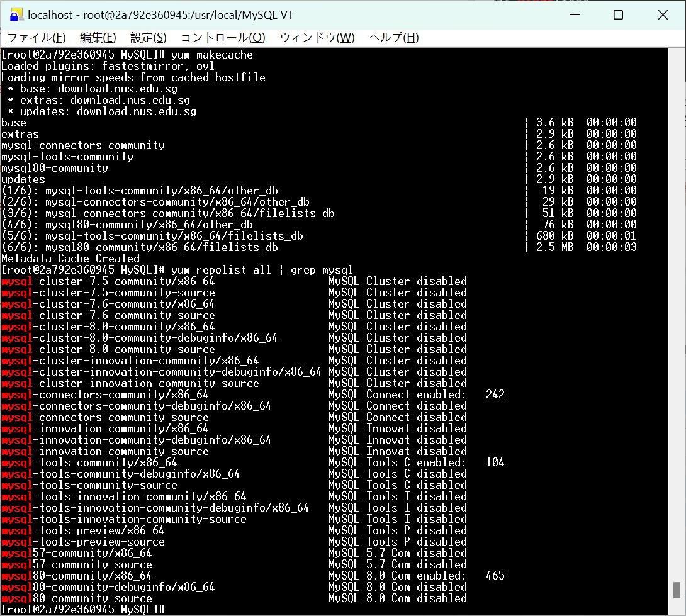This screenshot has width=686, height=616.
Task: Click the '2.5 MB' size value
Action: (554, 247)
